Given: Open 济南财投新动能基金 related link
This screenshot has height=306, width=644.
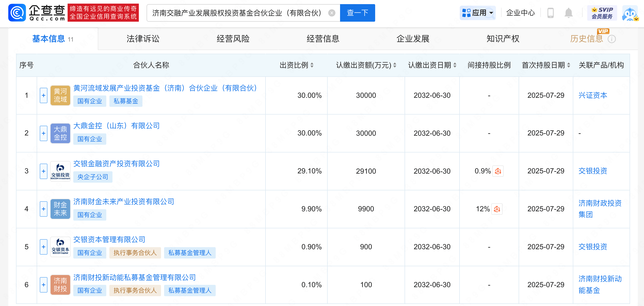Looking at the screenshot, I should click(600, 285).
